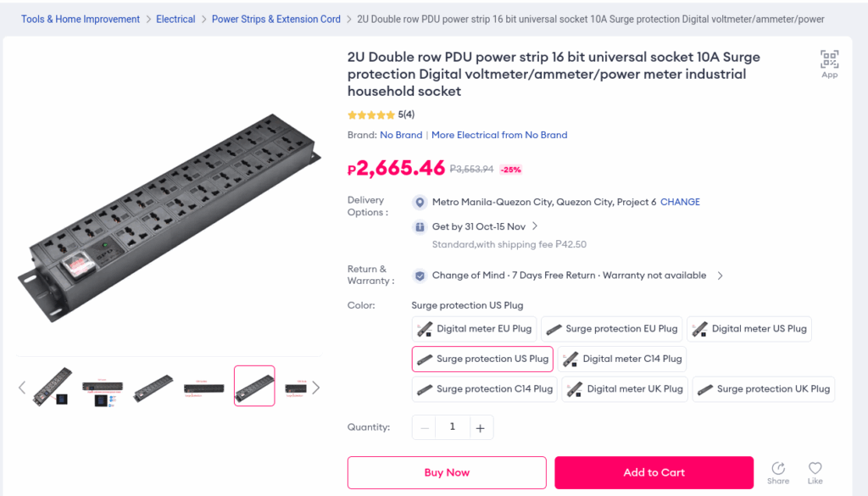Click the Share arrow icon
This screenshot has height=496, width=868.
pyautogui.click(x=778, y=469)
